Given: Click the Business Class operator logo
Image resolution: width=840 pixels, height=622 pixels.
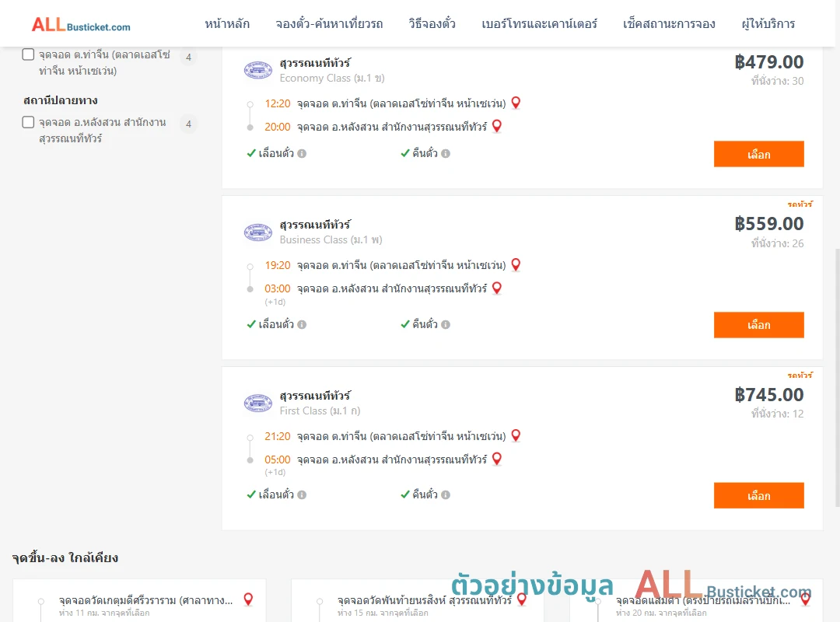Looking at the screenshot, I should click(x=258, y=232).
